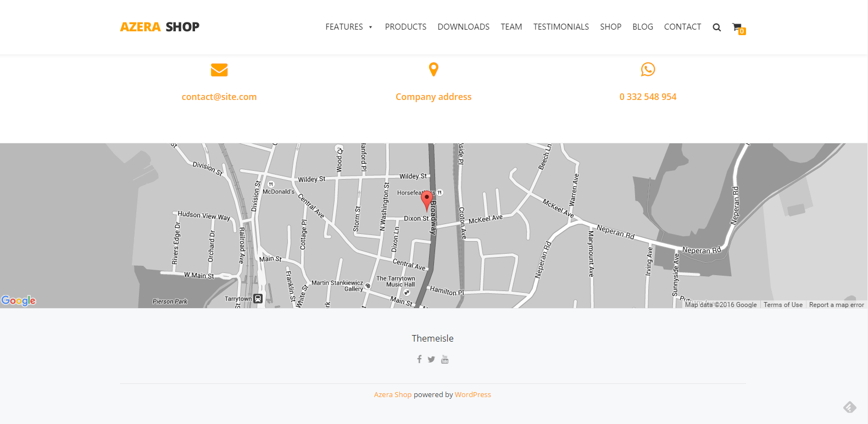Image resolution: width=868 pixels, height=424 pixels.
Task: Click the orange location pin icon
Action: point(433,69)
